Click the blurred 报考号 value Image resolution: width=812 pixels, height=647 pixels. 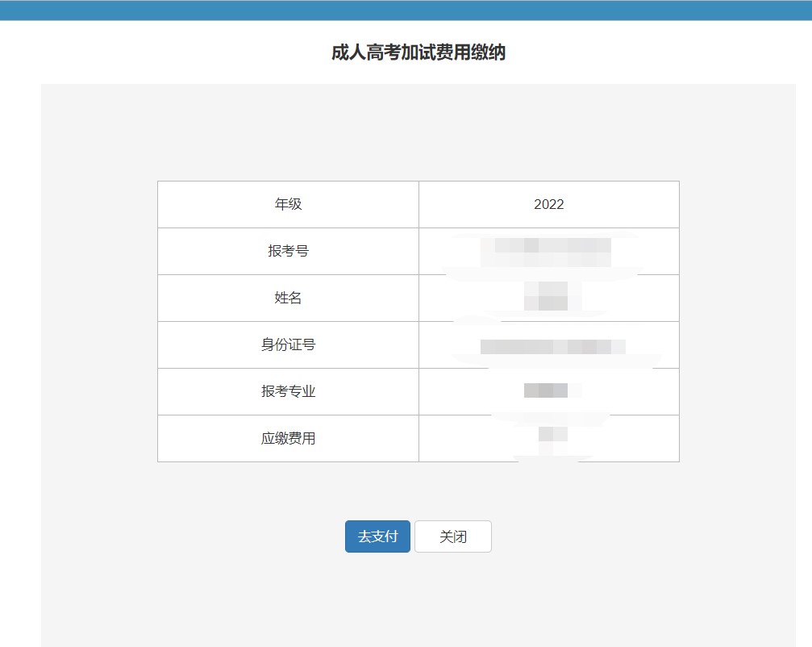point(546,251)
